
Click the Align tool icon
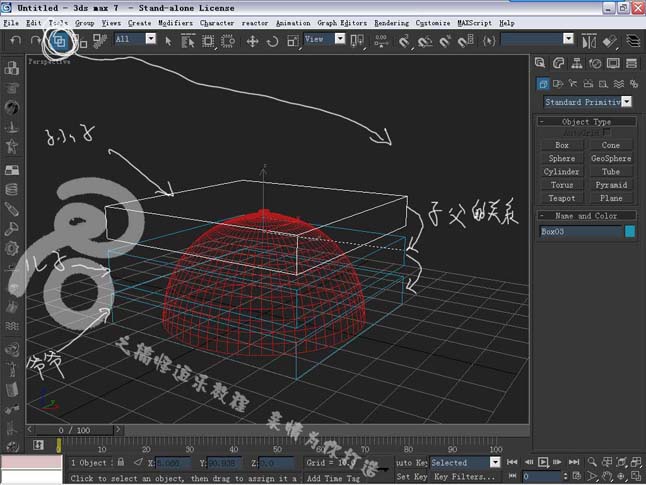point(609,41)
